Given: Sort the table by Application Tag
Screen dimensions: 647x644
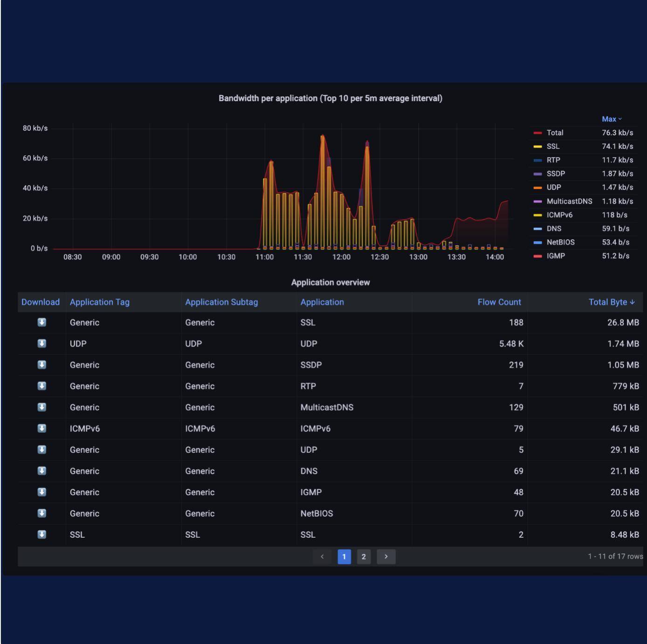Looking at the screenshot, I should pyautogui.click(x=99, y=302).
